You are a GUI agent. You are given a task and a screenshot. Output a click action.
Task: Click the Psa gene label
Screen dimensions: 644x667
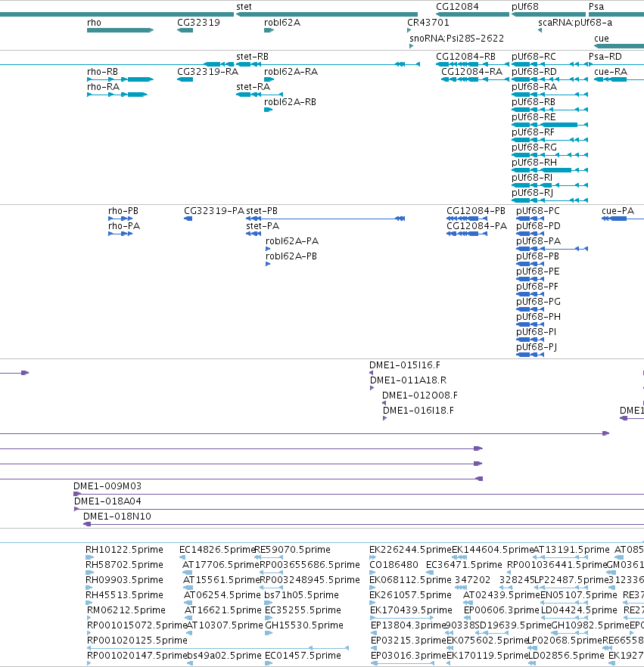tap(596, 7)
